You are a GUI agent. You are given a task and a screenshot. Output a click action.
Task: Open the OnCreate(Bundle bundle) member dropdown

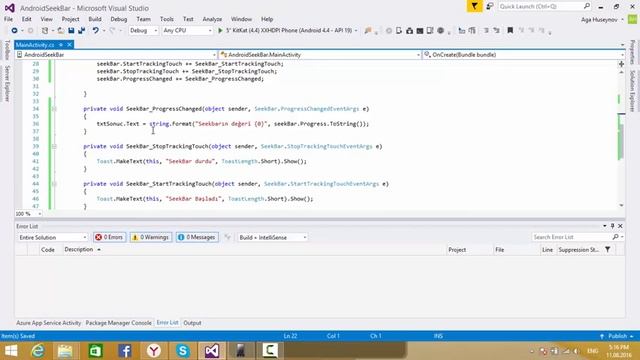524,55
